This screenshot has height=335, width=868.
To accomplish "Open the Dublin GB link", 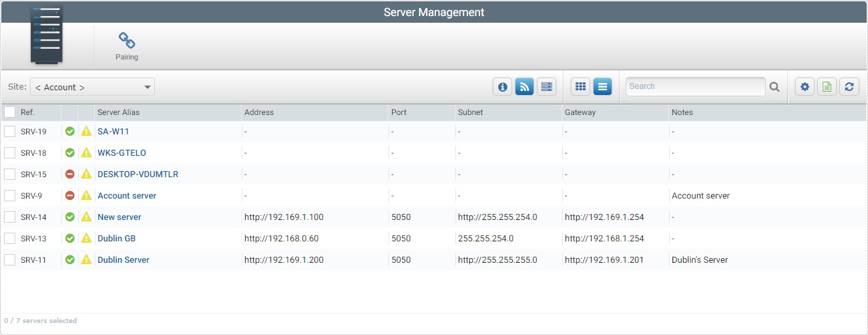I will click(117, 239).
